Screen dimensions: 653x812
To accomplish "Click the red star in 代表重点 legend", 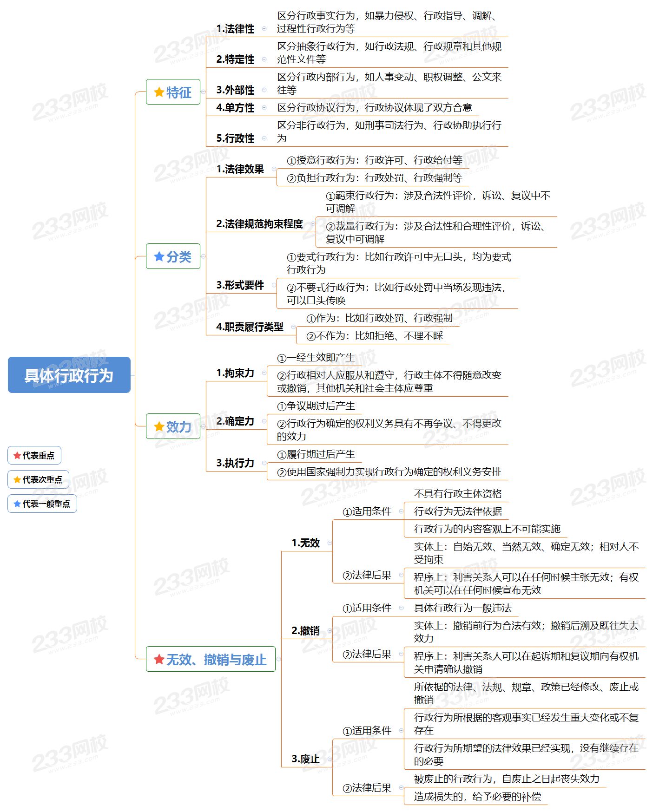I will [17, 456].
